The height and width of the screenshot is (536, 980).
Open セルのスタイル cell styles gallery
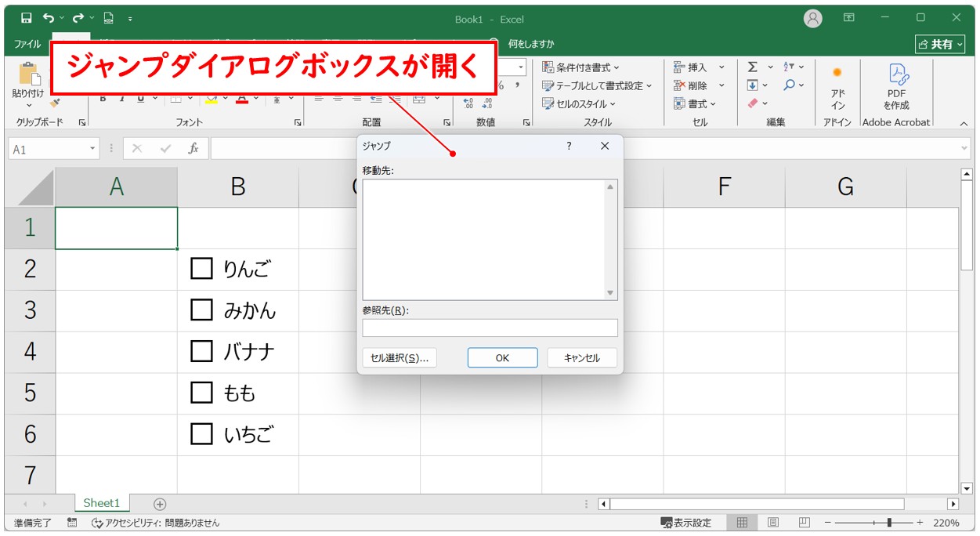[x=579, y=103]
